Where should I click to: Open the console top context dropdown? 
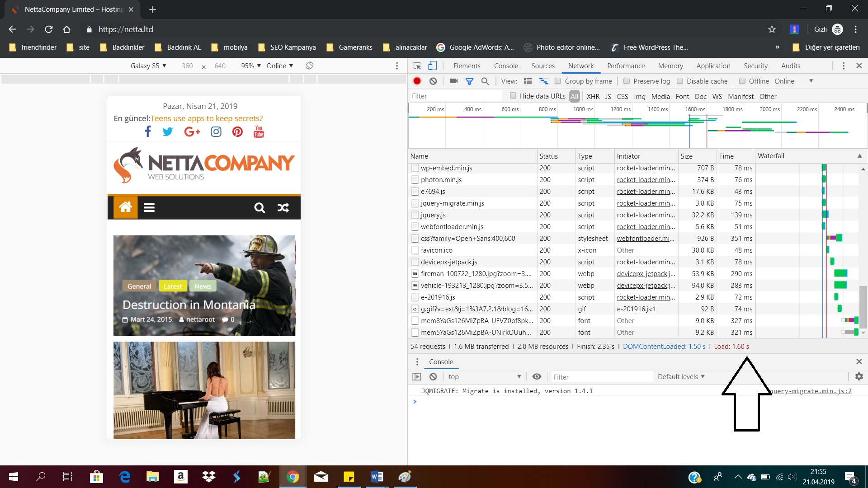[x=484, y=377]
